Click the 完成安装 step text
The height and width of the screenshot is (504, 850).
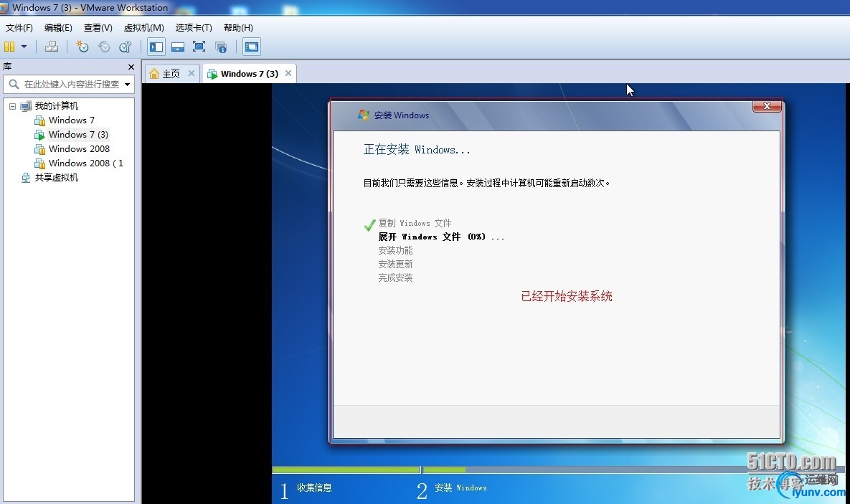(395, 277)
